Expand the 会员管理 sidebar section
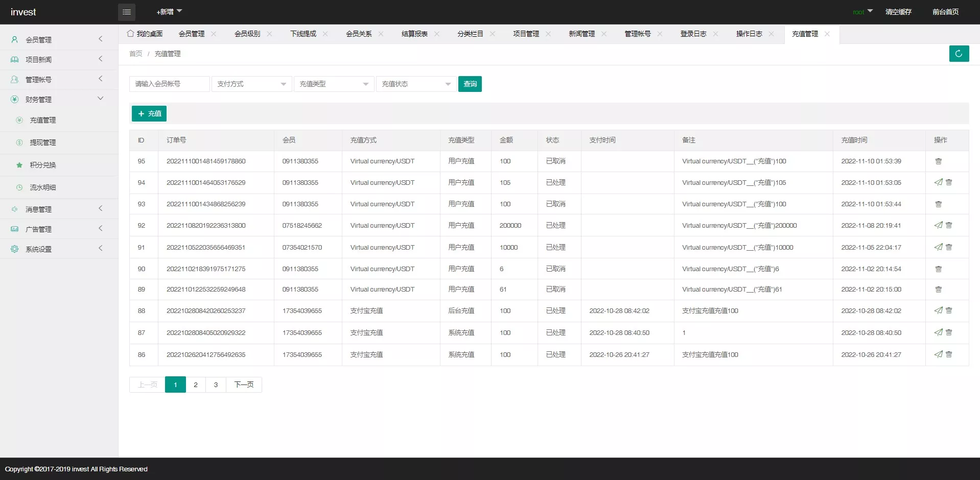The height and width of the screenshot is (480, 980). (38, 39)
